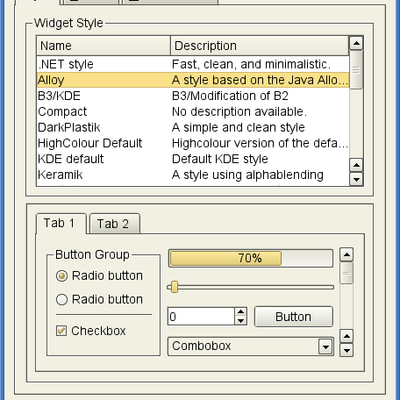Click 'Default KDE style' description
This screenshot has height=400, width=400.
220,159
